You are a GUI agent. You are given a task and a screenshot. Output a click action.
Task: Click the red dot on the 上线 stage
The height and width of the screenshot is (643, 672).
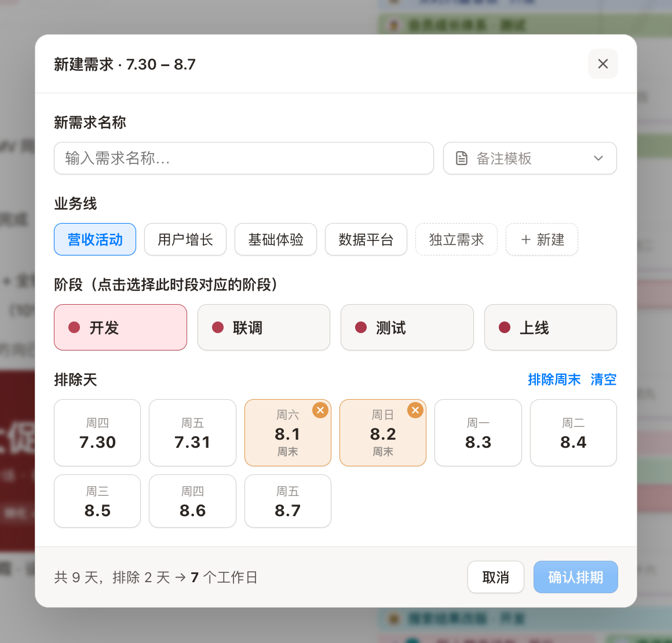tap(505, 327)
